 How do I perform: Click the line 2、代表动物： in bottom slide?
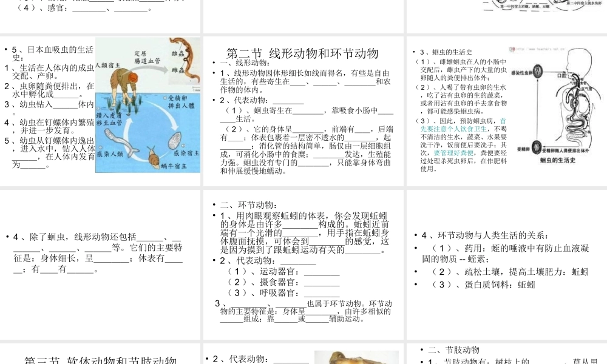[260, 359]
